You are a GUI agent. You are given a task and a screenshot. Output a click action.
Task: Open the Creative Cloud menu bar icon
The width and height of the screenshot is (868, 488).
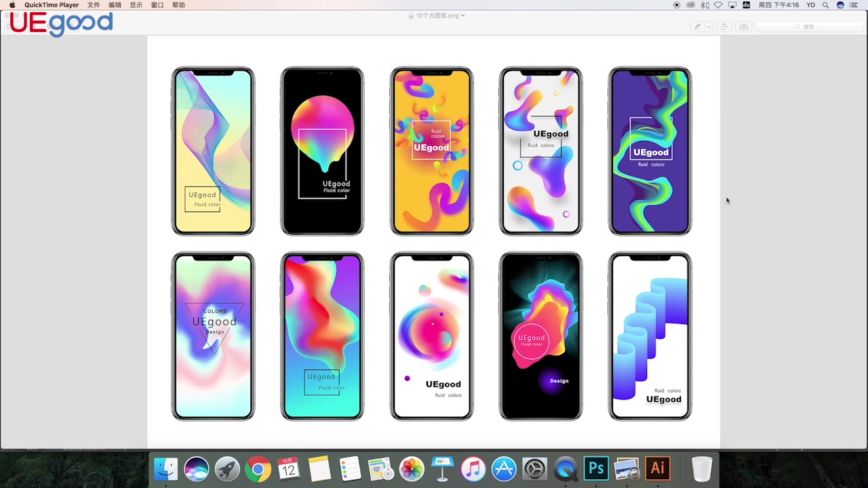690,5
